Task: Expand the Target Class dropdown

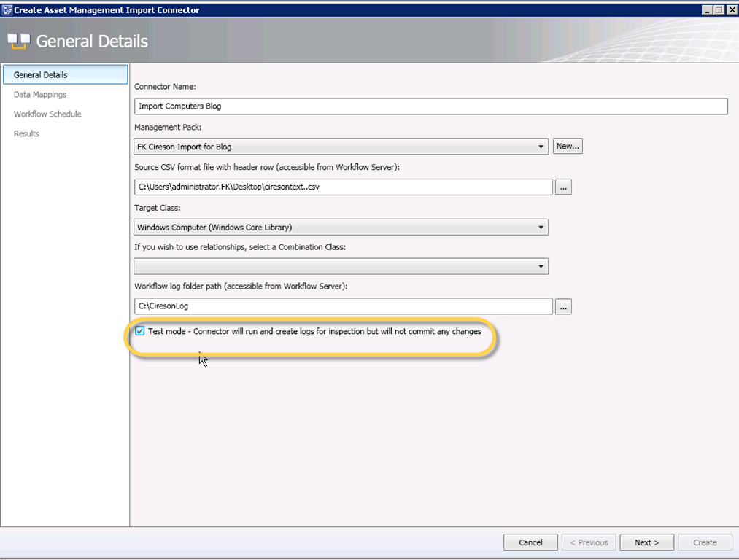Action: pos(541,227)
